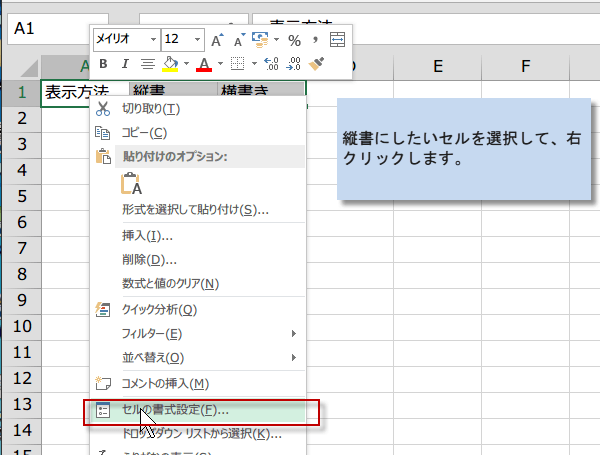Image resolution: width=600 pixels, height=455 pixels.
Task: Toggle bold in the mini toolbar
Action: click(101, 64)
